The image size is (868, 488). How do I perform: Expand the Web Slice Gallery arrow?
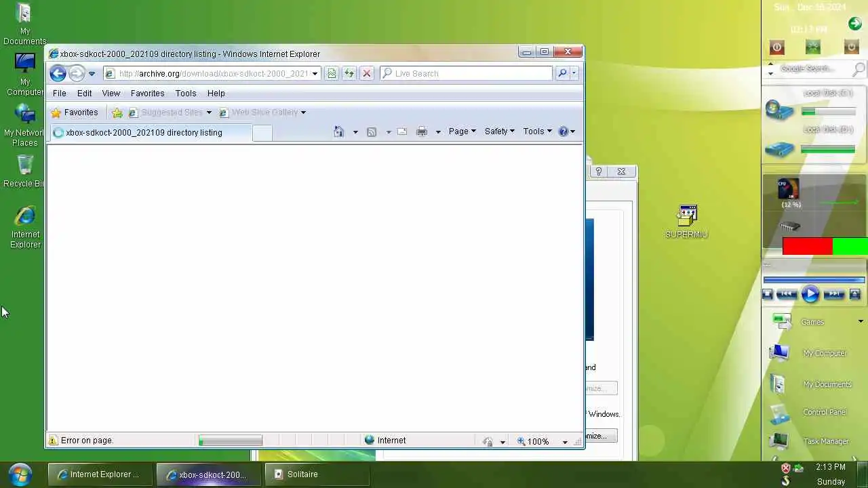pyautogui.click(x=303, y=113)
